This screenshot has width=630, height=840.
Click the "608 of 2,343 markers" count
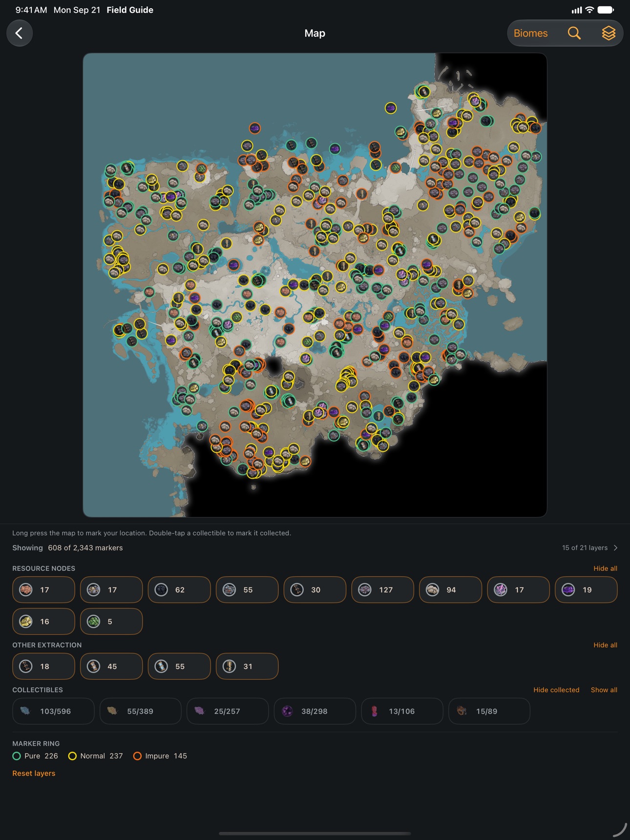pos(85,548)
